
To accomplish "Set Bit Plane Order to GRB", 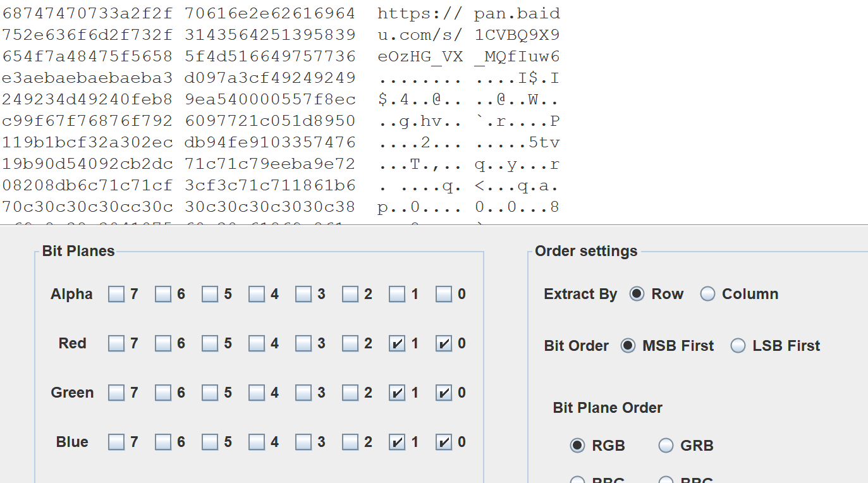I will point(666,446).
